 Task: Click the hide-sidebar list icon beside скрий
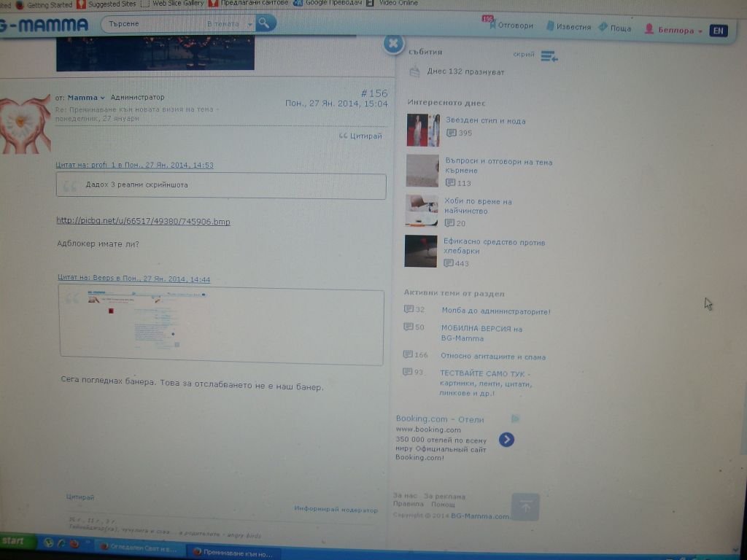tap(549, 55)
